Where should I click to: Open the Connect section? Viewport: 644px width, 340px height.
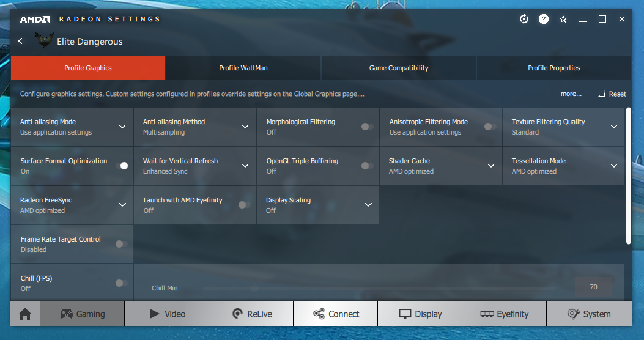336,314
